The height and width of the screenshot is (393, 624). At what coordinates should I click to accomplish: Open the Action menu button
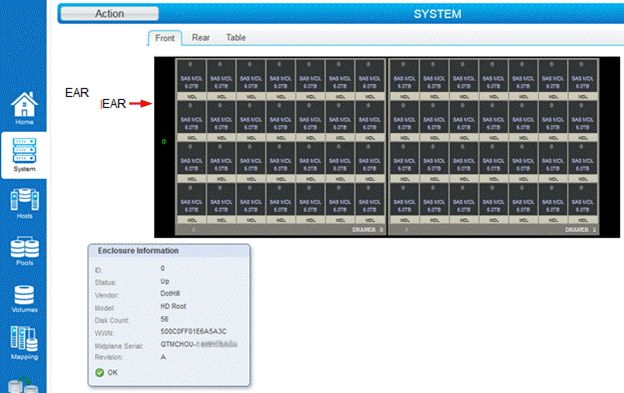tap(109, 14)
